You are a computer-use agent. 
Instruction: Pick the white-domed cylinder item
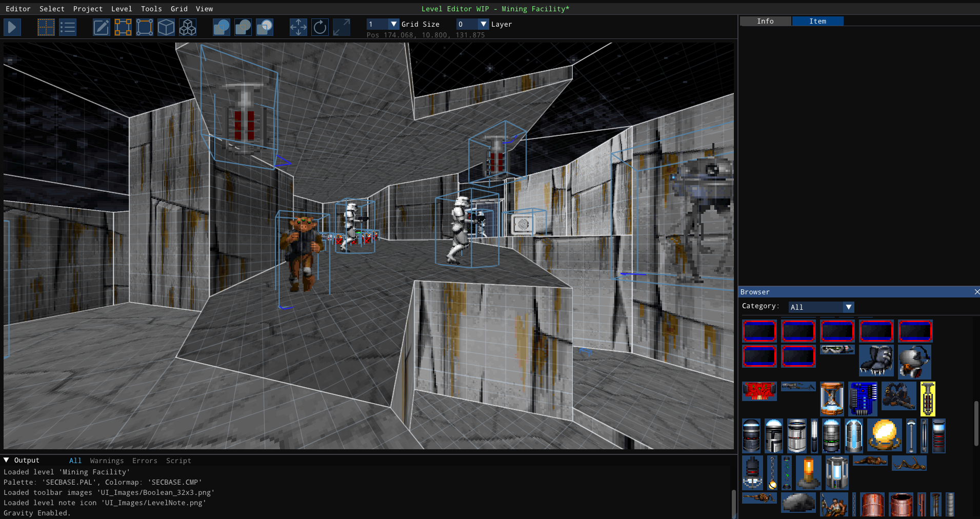tap(774, 435)
